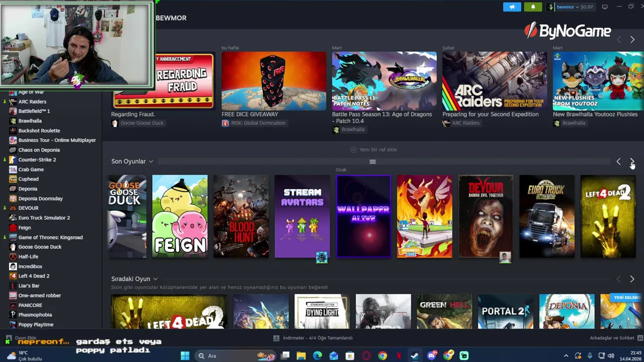Open Task View on the taskbar
Image resolution: width=644 pixels, height=362 pixels.
click(x=285, y=356)
